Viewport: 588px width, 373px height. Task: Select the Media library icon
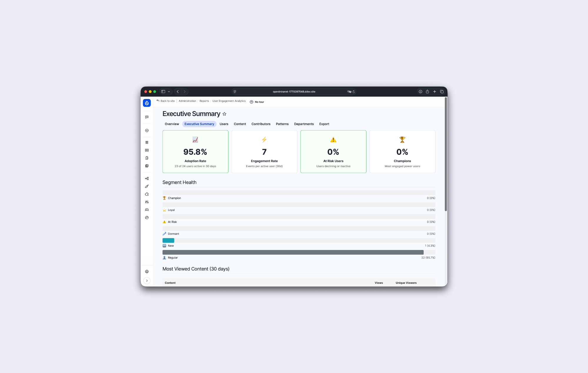tap(147, 166)
